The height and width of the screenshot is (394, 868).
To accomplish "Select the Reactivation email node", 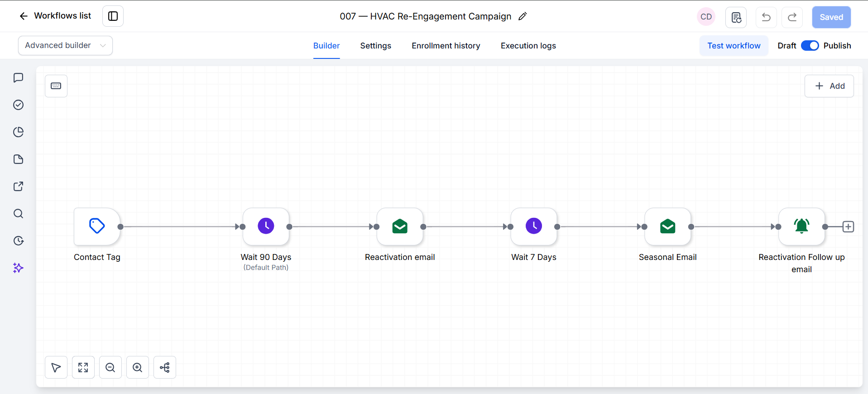I will click(400, 226).
